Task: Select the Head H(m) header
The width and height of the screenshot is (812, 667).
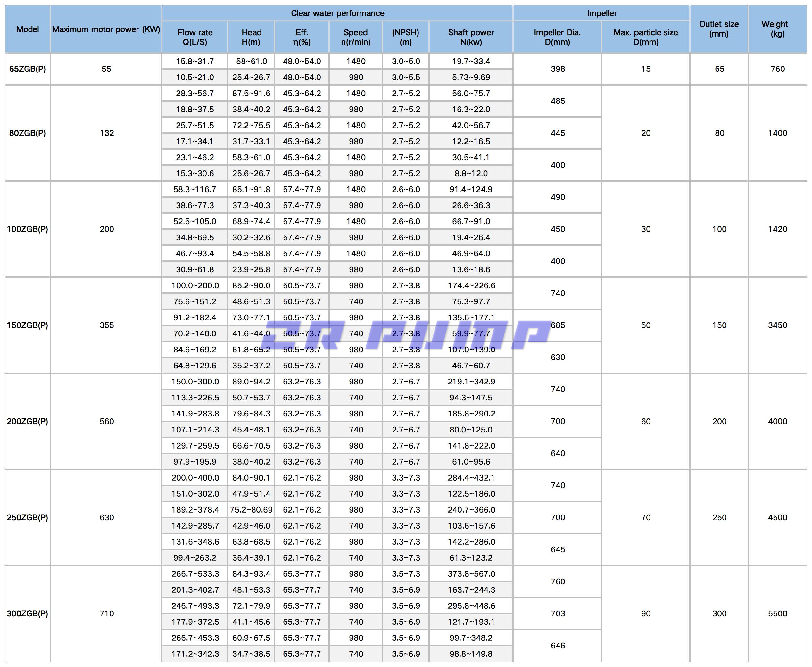Action: tap(251, 37)
